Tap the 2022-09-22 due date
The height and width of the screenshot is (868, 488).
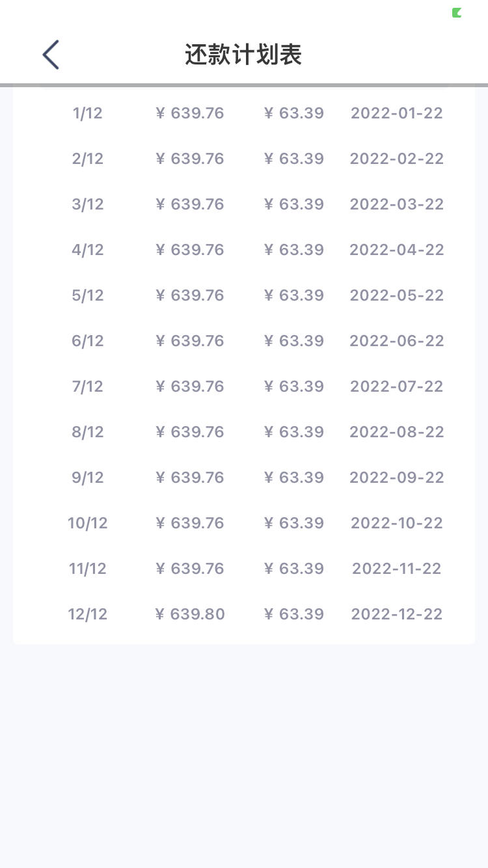[397, 478]
